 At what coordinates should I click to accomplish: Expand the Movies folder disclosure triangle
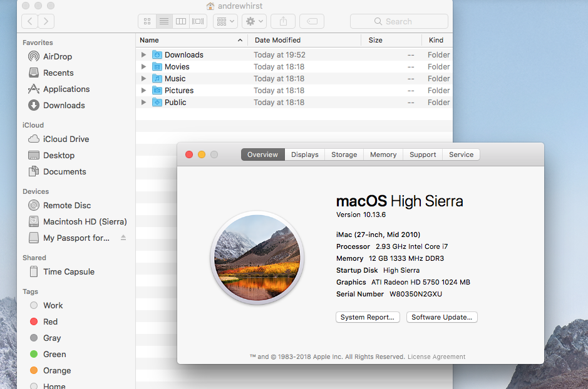pos(143,67)
